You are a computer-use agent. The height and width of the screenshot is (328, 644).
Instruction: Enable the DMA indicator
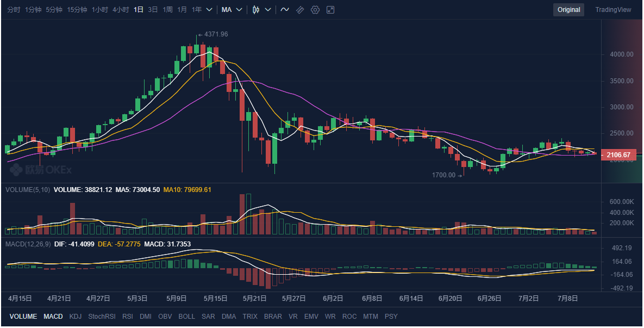(x=229, y=317)
